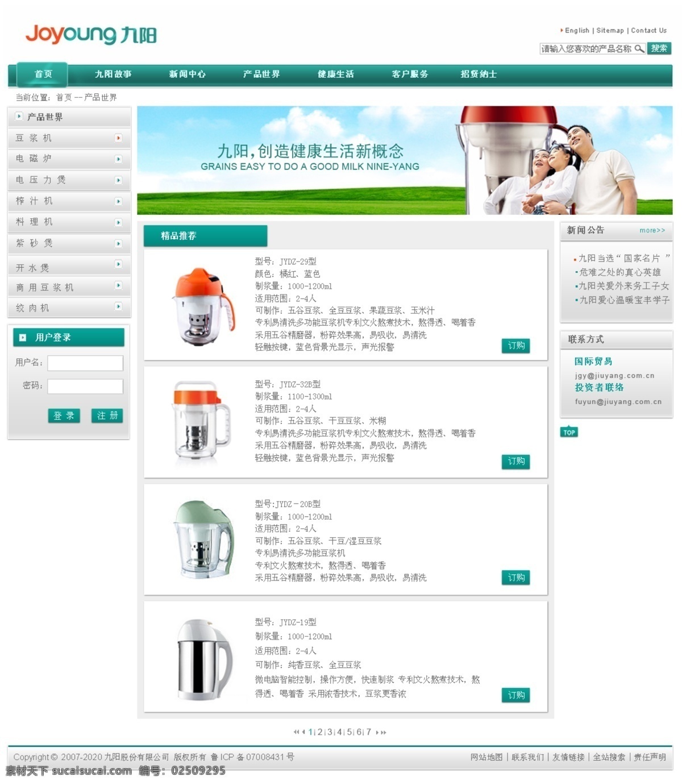Open the 新闻中心 navigation item
Screen dimensions: 682x784
click(x=187, y=74)
